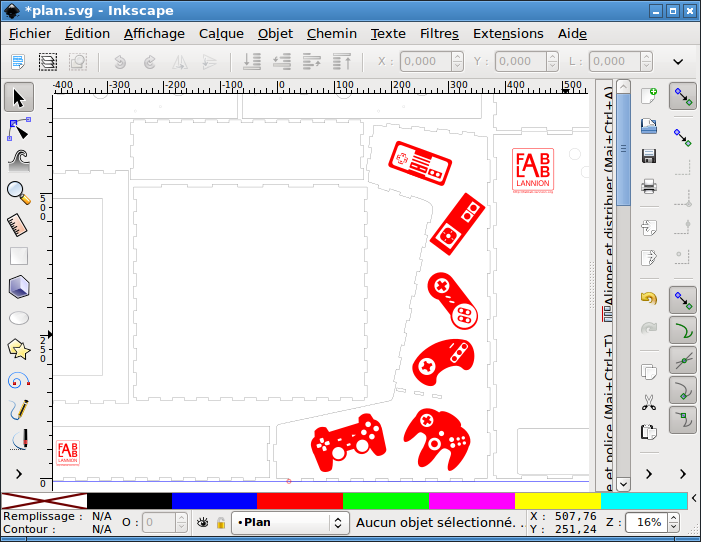The image size is (701, 542).
Task: Lower selection one step
Action: point(282,62)
